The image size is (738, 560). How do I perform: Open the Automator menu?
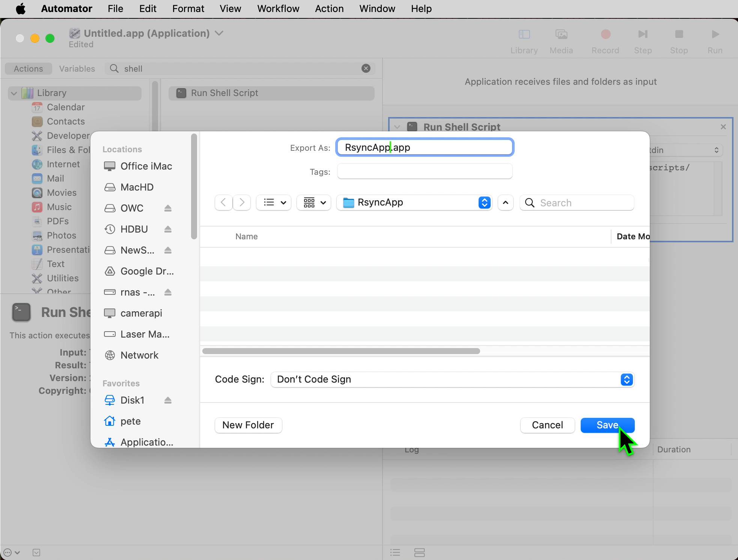66,9
